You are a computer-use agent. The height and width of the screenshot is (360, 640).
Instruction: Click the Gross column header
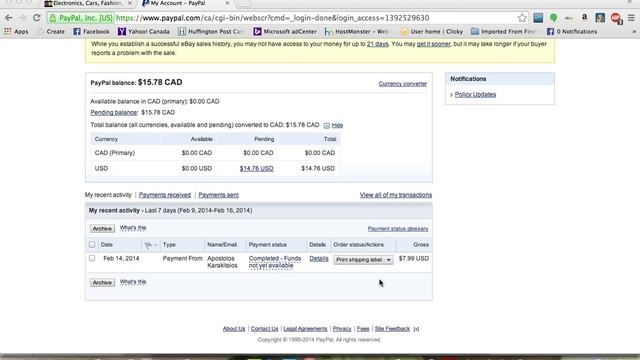click(x=421, y=245)
